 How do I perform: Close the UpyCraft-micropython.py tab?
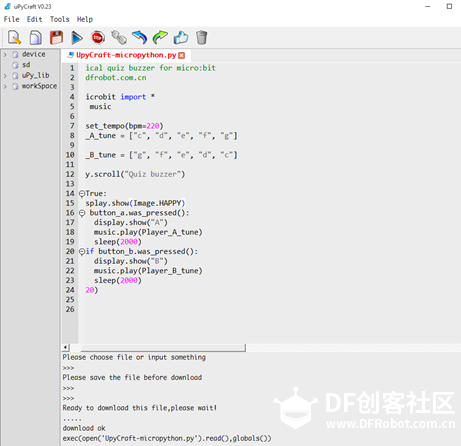181,55
